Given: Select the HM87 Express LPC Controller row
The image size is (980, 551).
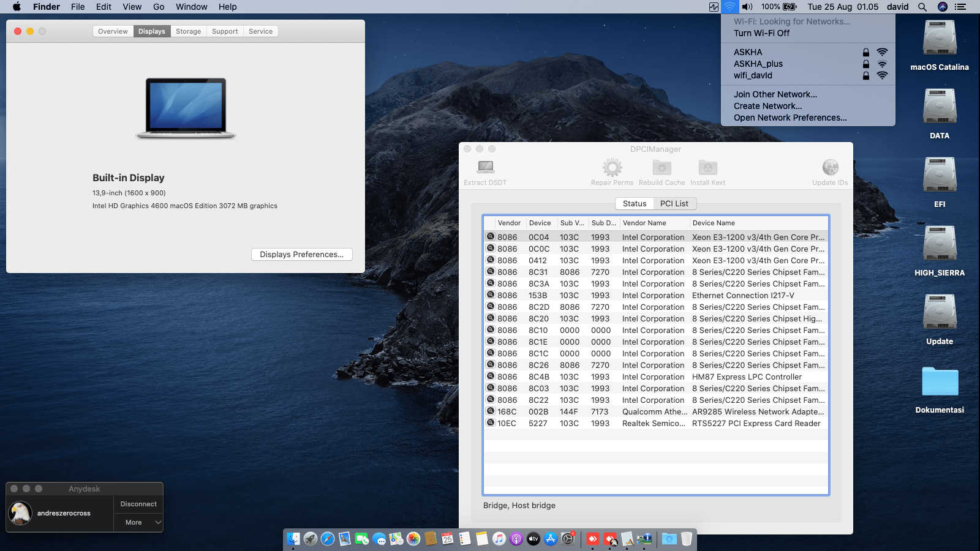Looking at the screenshot, I should coord(656,377).
